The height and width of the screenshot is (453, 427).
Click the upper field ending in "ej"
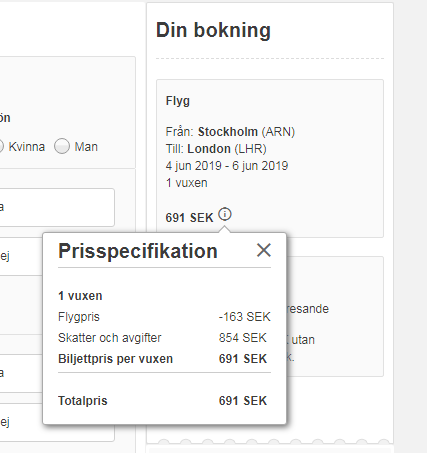pos(21,256)
